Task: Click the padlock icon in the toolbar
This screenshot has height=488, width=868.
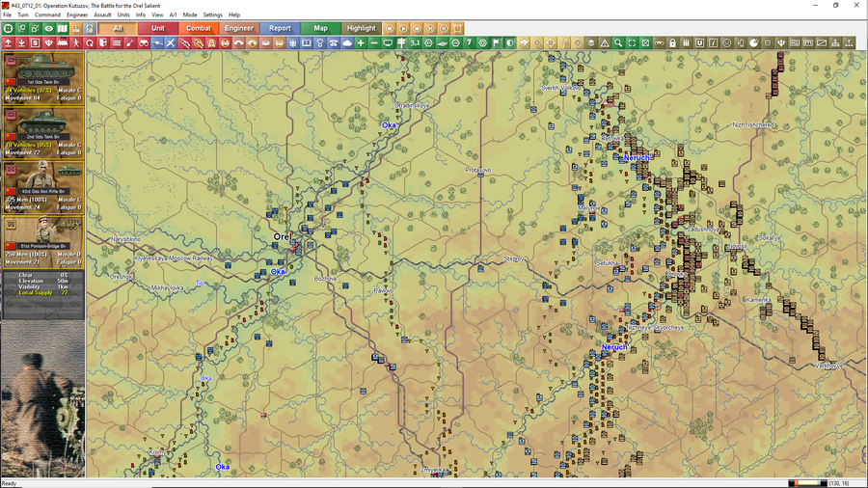Action: point(672,43)
